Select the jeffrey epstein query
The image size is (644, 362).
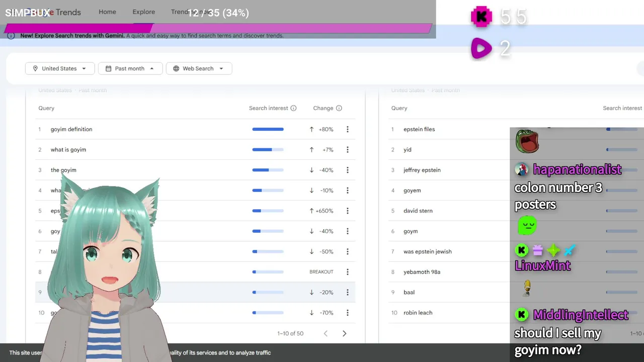click(422, 170)
